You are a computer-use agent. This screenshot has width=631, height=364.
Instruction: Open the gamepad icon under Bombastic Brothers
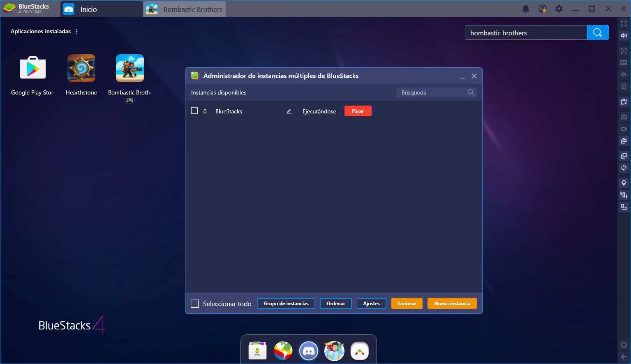tap(129, 100)
